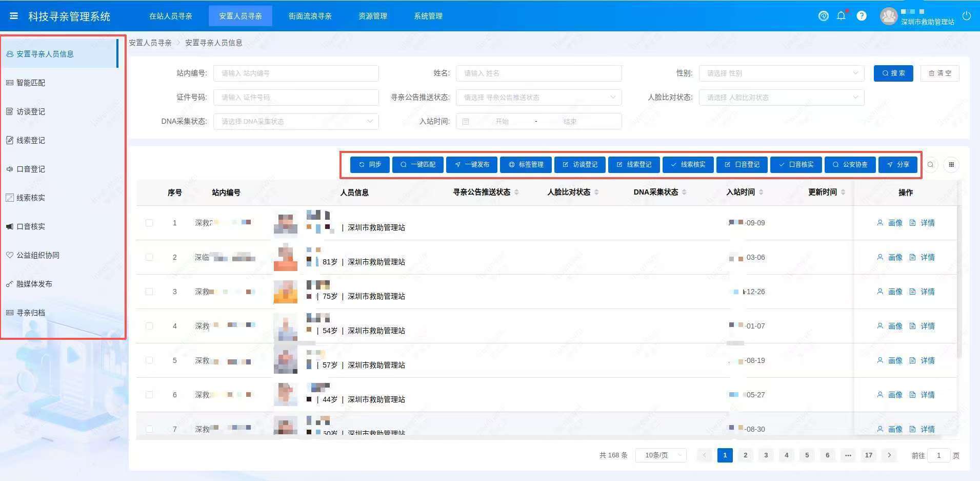Open 智能匹配 in the sidebar
980x481 pixels.
click(31, 83)
